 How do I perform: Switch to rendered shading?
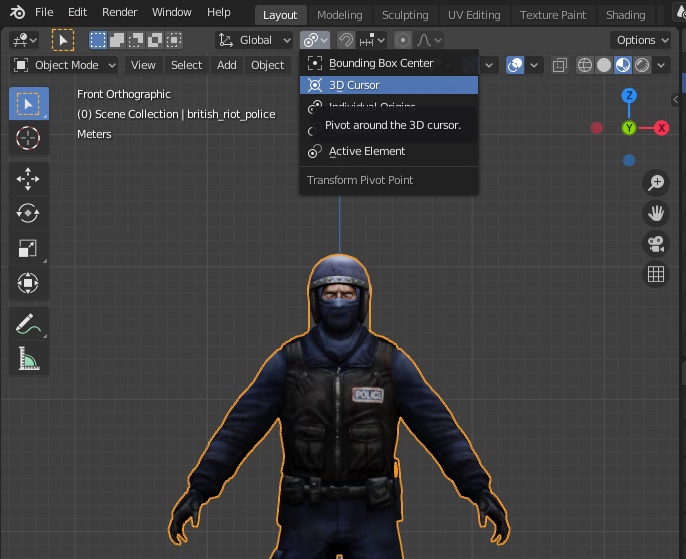click(x=642, y=65)
